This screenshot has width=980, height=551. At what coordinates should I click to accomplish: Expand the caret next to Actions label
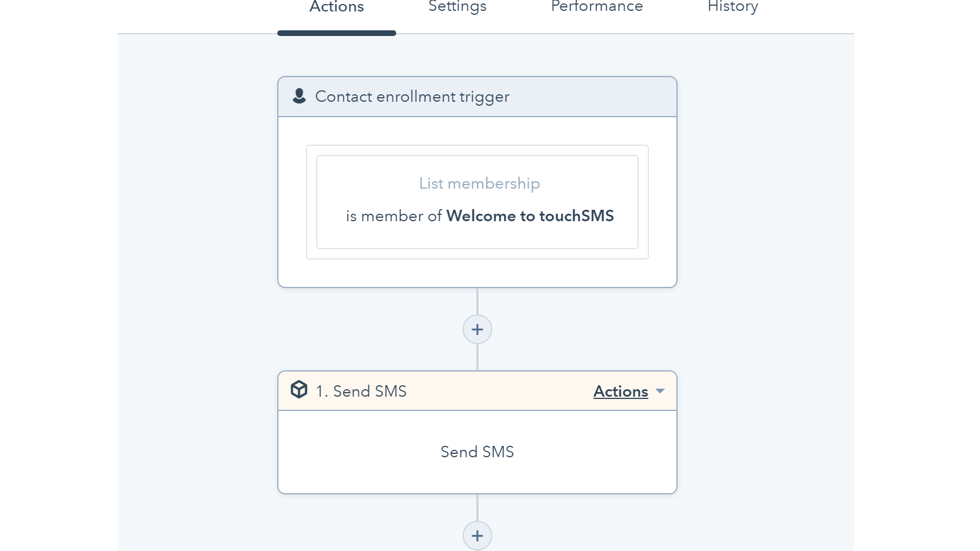[x=661, y=392]
